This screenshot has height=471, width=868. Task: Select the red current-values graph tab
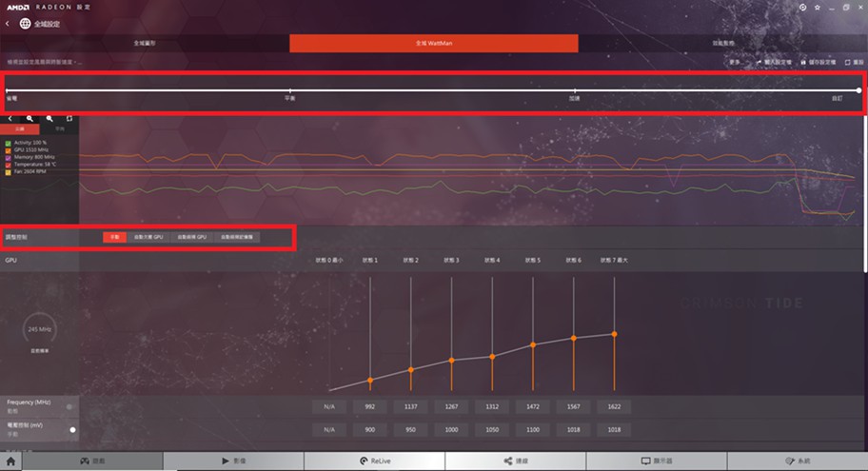click(x=20, y=129)
